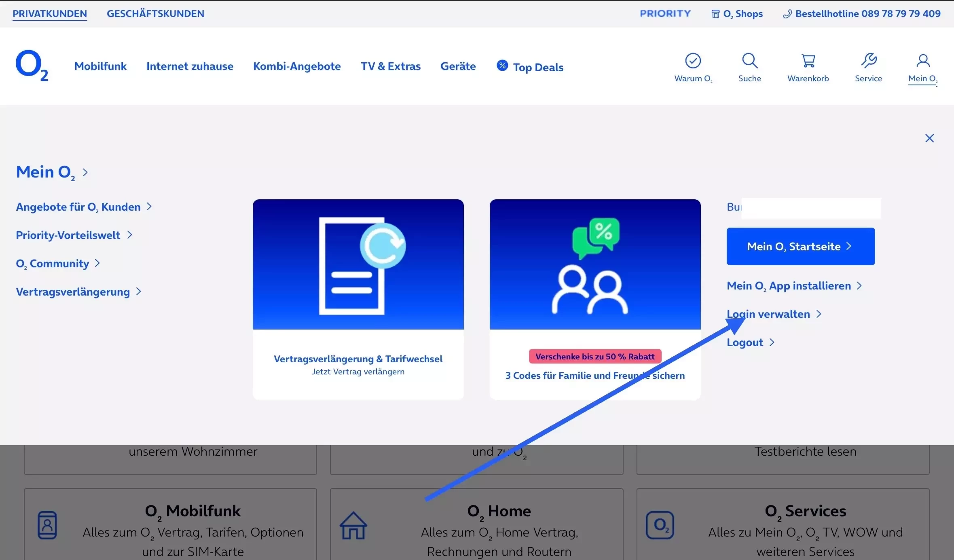This screenshot has height=560, width=954.
Task: Open the Mein O2 heading chevron
Action: [x=85, y=173]
